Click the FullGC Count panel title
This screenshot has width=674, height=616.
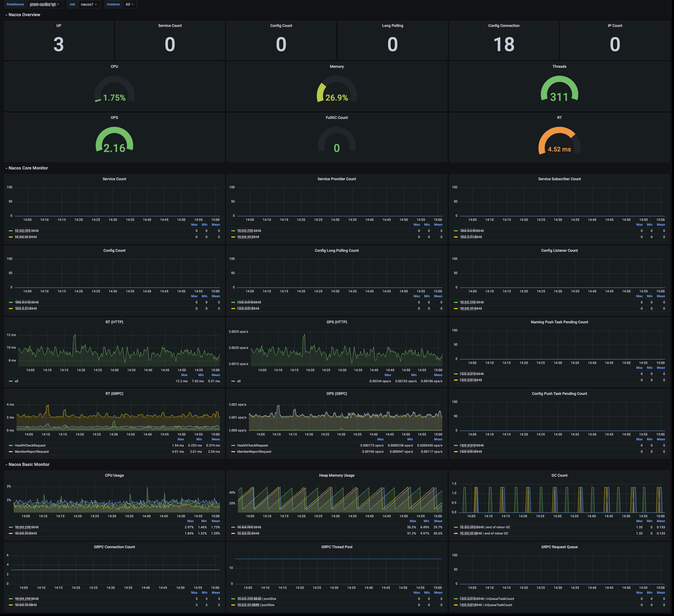point(337,118)
